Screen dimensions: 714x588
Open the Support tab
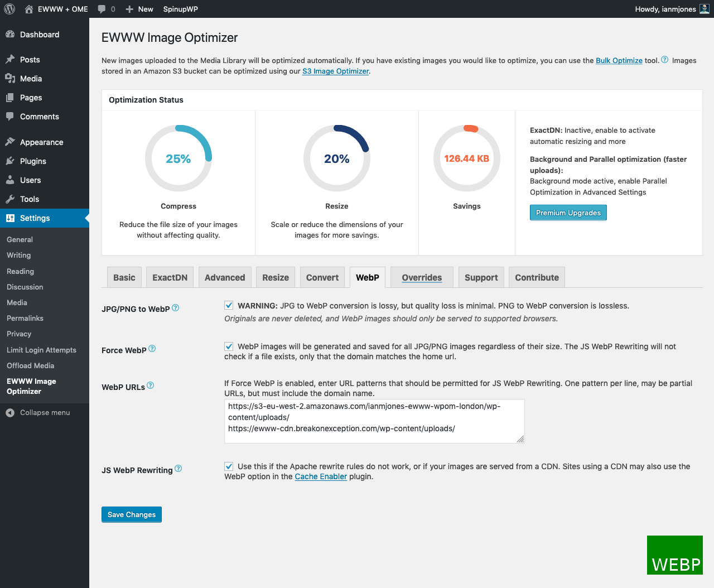pyautogui.click(x=481, y=277)
